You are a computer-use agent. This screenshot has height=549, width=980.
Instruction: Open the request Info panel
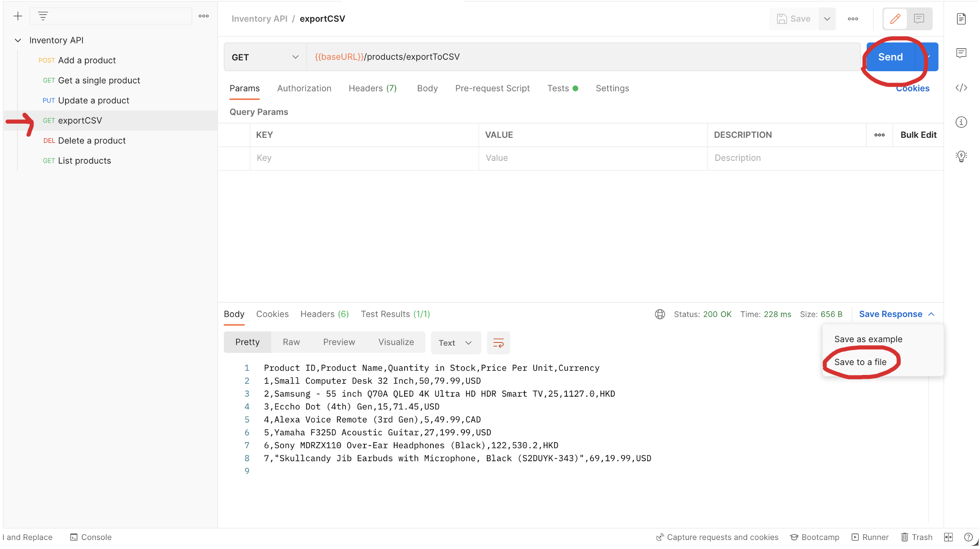(x=962, y=122)
